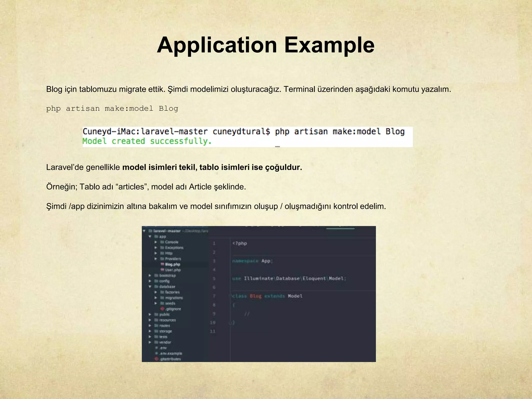This screenshot has height=399, width=532.
Task: Click the .env file icon
Action: coord(156,348)
